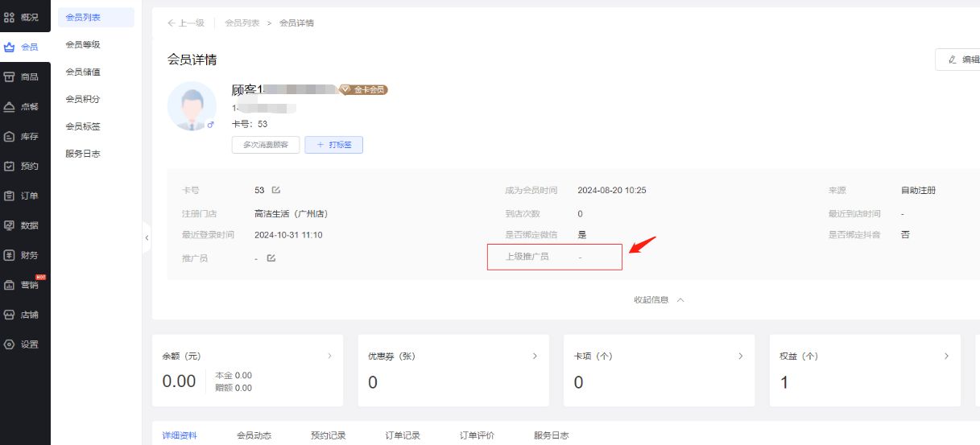Open the 点餐 dish icon in sidebar
The width and height of the screenshot is (980, 445).
click(10, 107)
